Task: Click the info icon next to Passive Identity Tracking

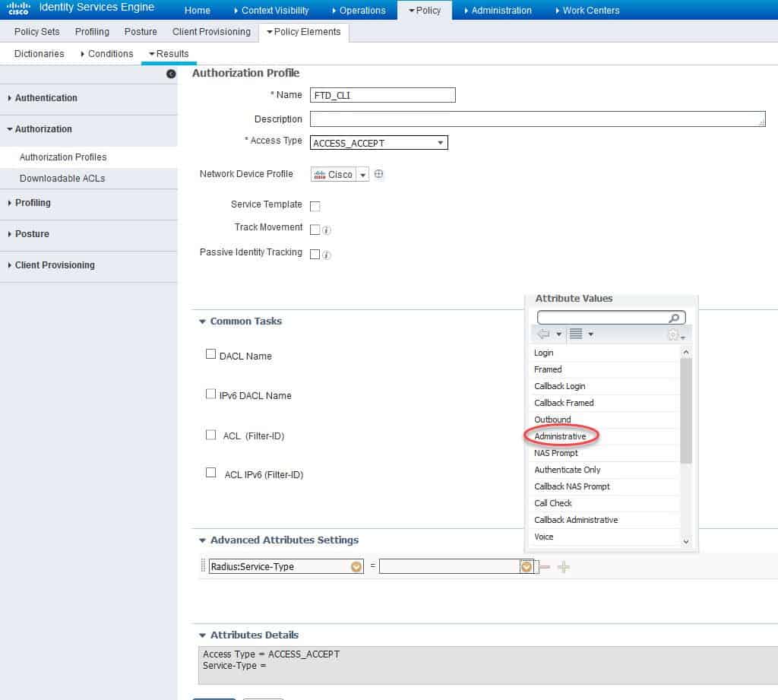Action: 326,255
